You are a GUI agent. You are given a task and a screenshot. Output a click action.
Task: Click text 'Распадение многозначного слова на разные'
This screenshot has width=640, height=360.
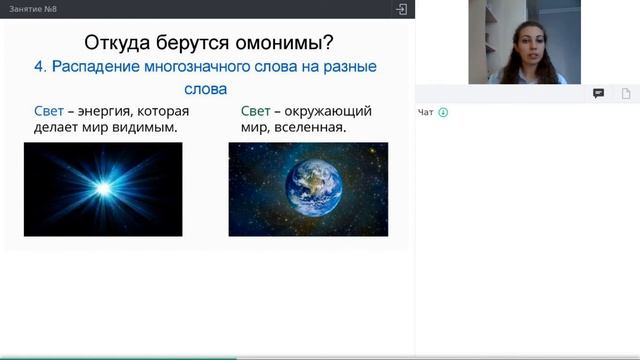214,67
